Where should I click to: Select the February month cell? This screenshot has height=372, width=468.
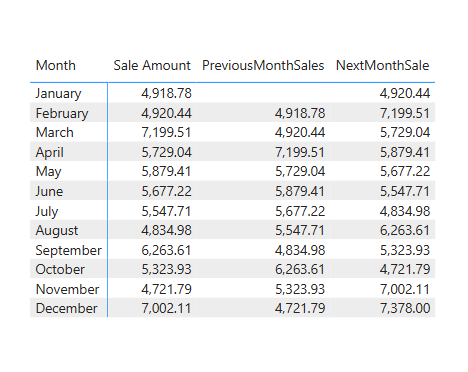coord(62,113)
